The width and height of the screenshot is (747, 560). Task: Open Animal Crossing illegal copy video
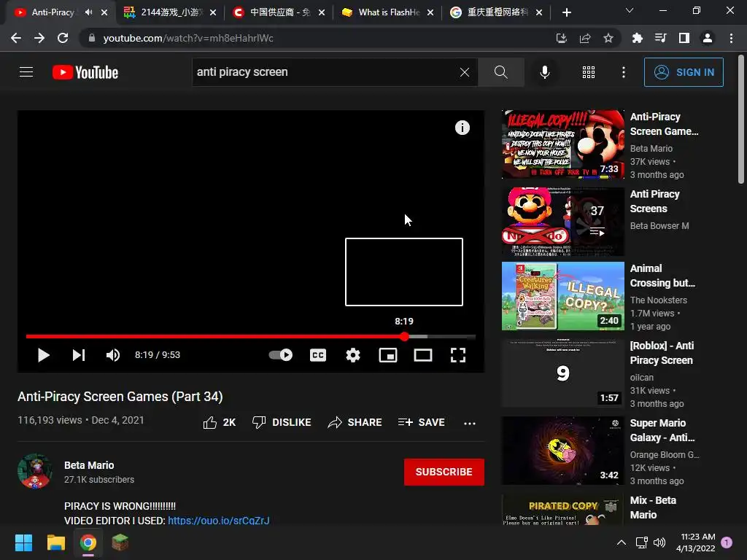coord(562,296)
